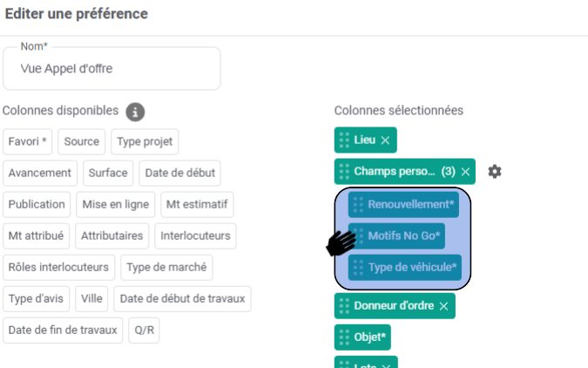Add the Mt estimatif column

pyautogui.click(x=196, y=204)
